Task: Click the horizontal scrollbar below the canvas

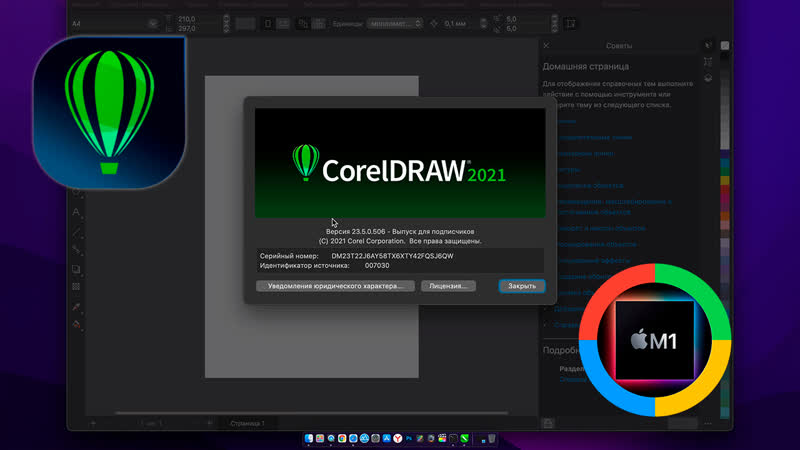Action: coord(311,412)
